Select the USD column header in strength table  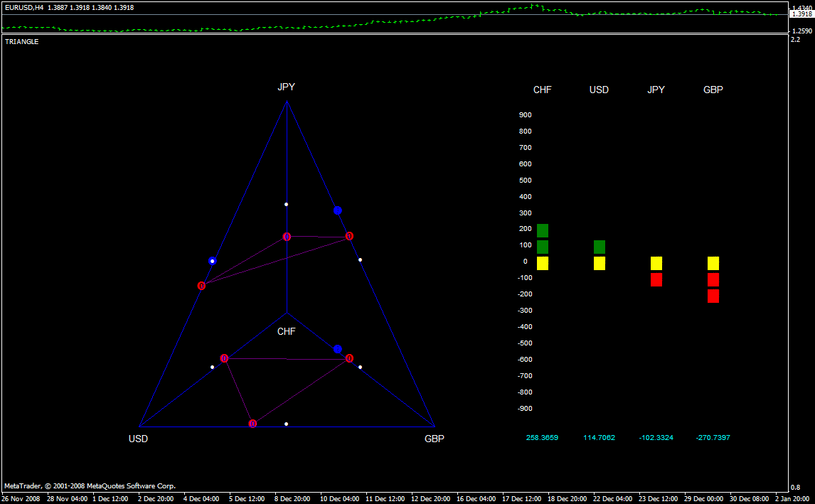pyautogui.click(x=599, y=90)
